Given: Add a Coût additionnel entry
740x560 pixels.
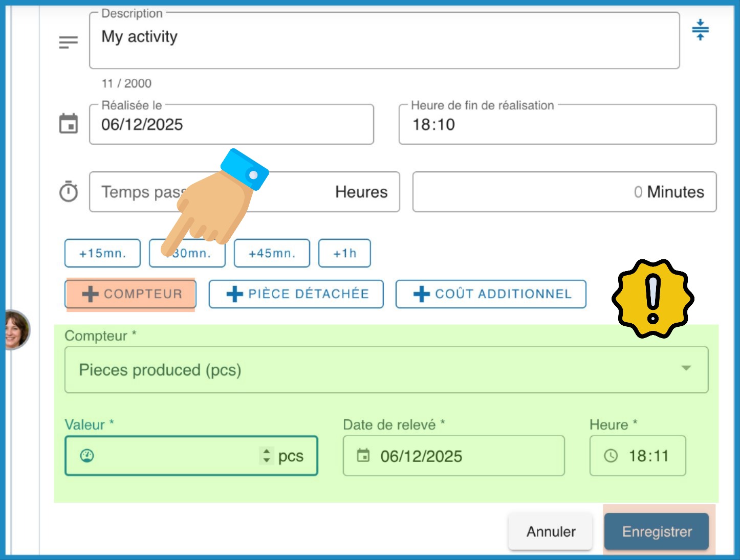Looking at the screenshot, I should (491, 294).
